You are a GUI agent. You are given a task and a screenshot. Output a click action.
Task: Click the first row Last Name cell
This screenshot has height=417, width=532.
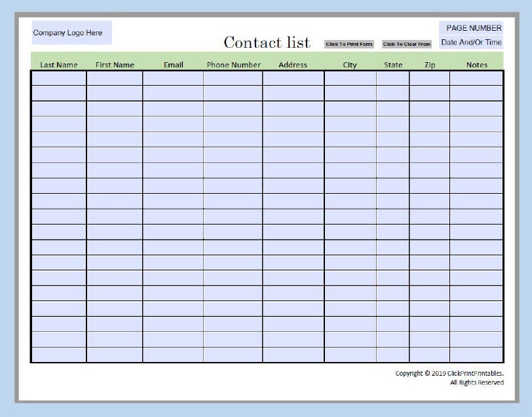pos(59,79)
